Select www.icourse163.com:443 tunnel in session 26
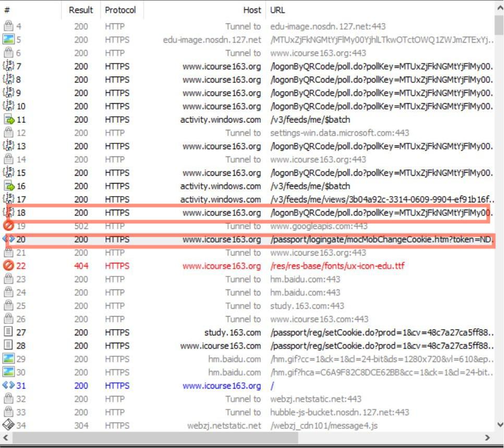This screenshot has height=448, width=504. click(x=319, y=319)
